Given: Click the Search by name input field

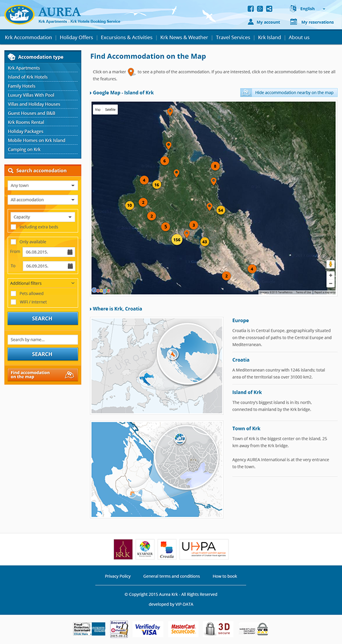Looking at the screenshot, I should tap(43, 340).
